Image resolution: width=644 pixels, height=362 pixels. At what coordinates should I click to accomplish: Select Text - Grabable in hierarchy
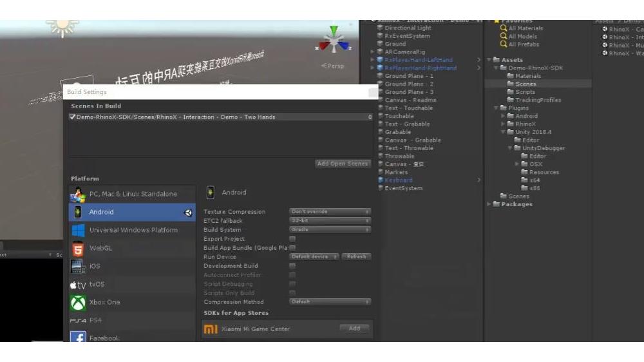click(x=408, y=124)
